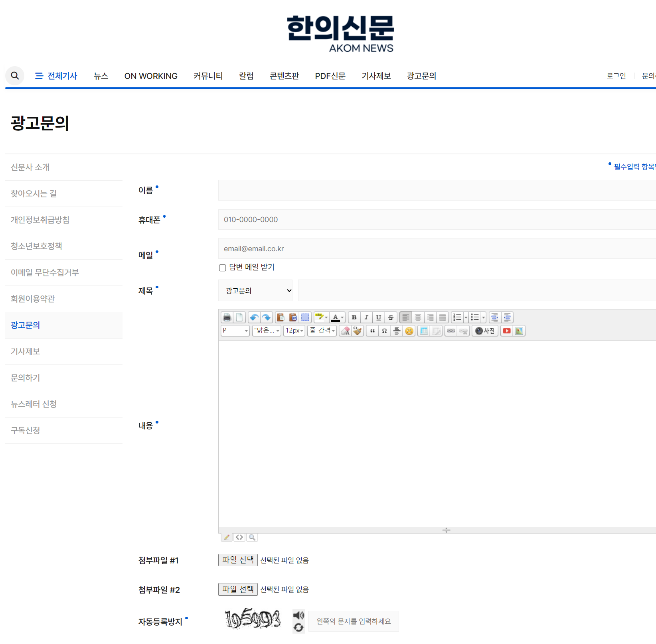Viewport: 656px width, 644px height.
Task: Click the paste clipboard icon
Action: click(x=281, y=317)
